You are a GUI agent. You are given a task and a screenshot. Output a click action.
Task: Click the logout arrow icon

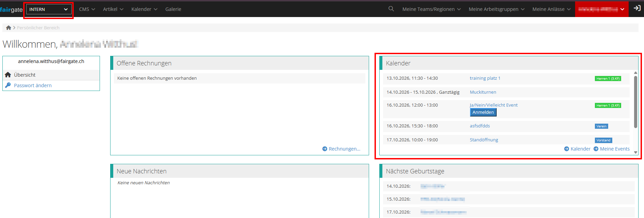[637, 8]
